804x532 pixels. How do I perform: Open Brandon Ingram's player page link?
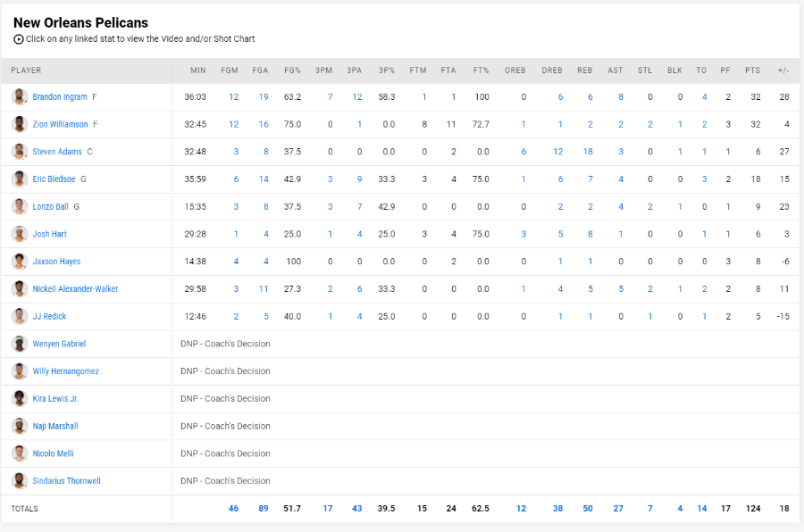click(60, 97)
